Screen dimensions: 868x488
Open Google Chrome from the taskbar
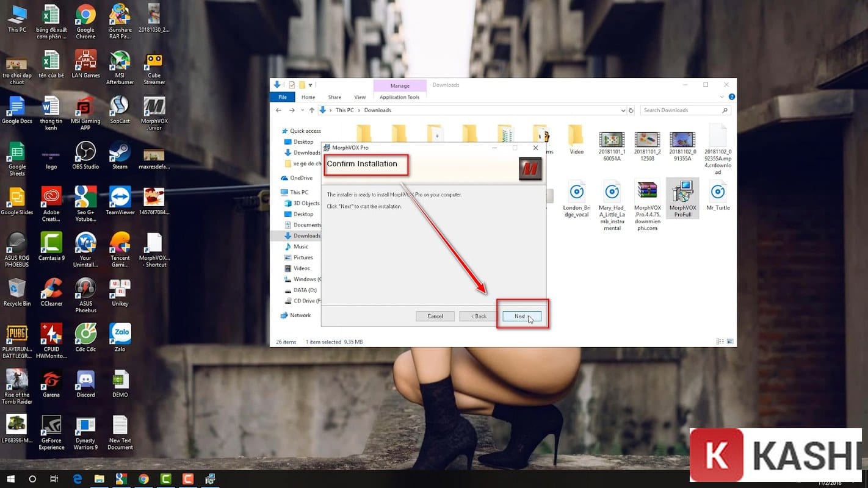point(143,479)
